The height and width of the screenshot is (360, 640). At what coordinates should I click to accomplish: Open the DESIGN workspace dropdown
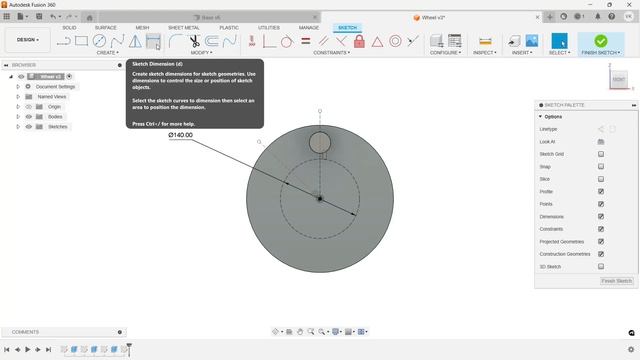pos(28,40)
